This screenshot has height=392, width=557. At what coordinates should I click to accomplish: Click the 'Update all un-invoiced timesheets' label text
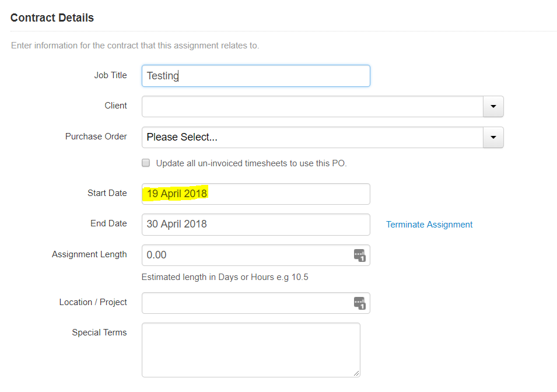coord(251,163)
